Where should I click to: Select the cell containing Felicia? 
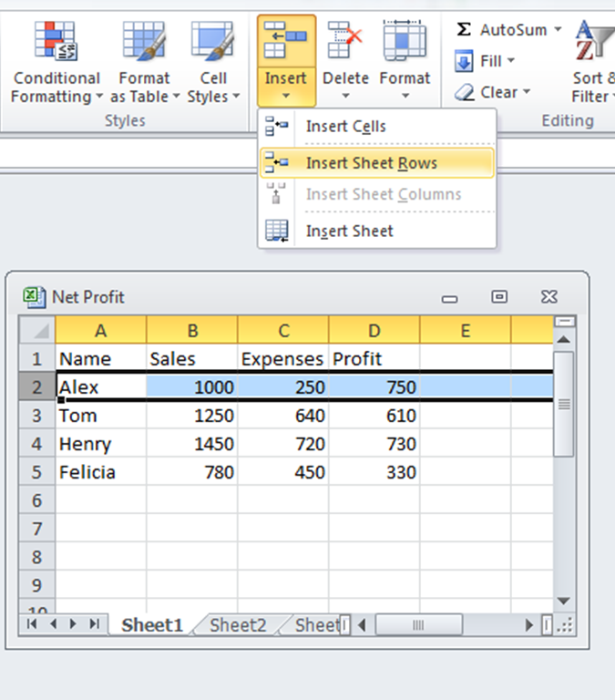point(101,472)
